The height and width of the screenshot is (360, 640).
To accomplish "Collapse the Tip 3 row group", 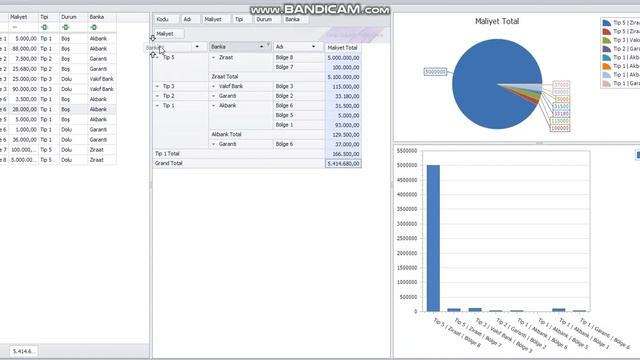I will click(158, 87).
